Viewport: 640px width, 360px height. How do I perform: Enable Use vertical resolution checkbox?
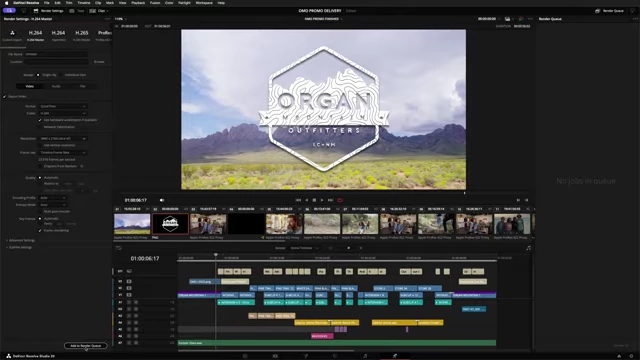click(x=40, y=145)
